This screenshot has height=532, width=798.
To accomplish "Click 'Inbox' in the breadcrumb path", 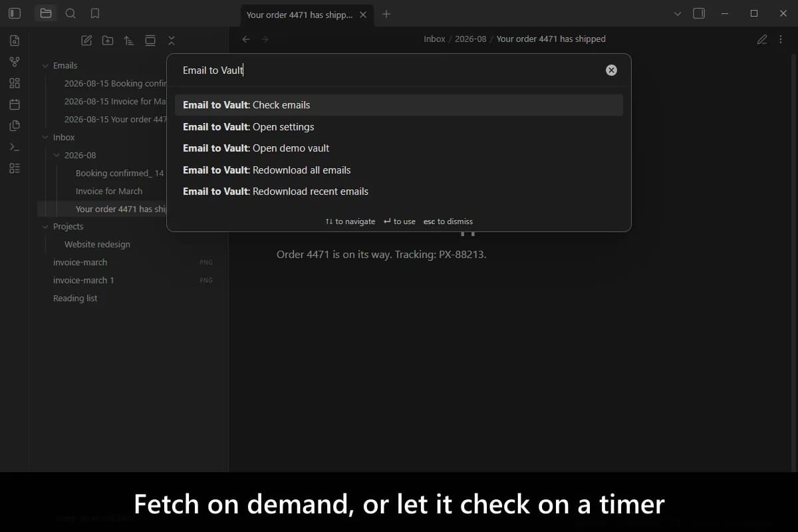I will 434,39.
